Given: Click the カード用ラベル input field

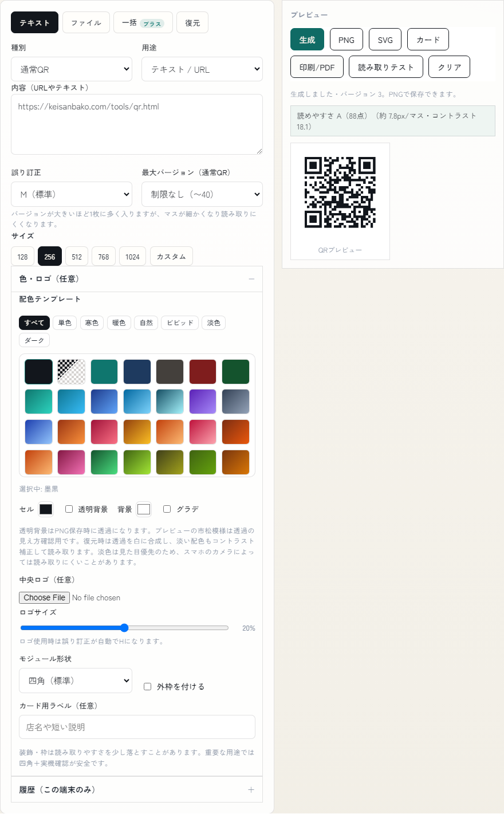Looking at the screenshot, I should (137, 727).
